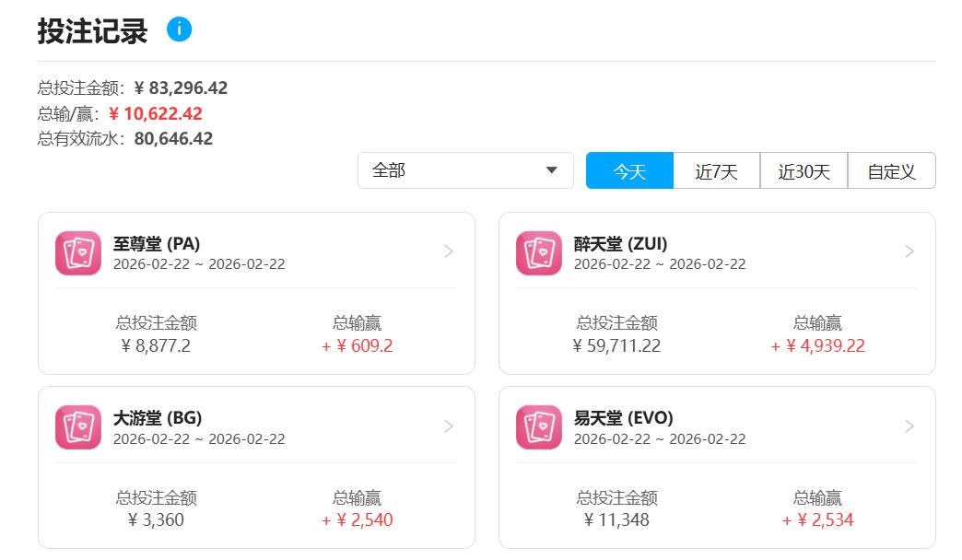This screenshot has height=560, width=962.
Task: Click the 易天堂 (EVO) title text
Action: pyautogui.click(x=623, y=418)
